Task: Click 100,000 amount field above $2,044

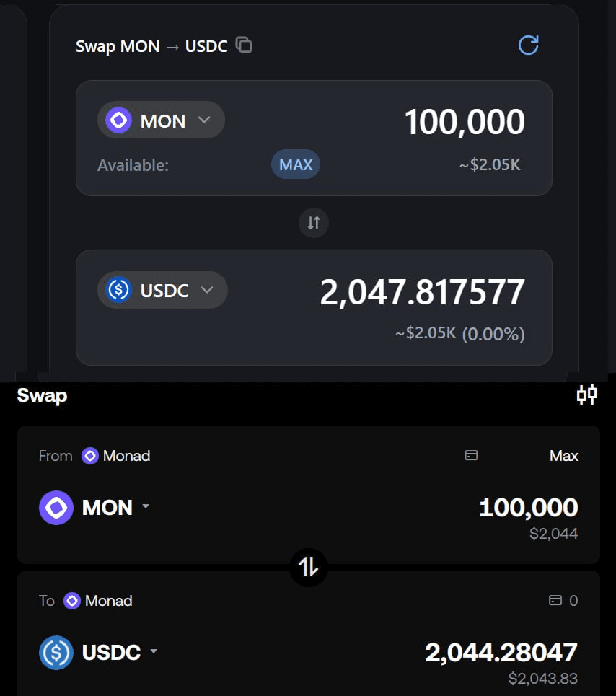Action: pyautogui.click(x=528, y=507)
